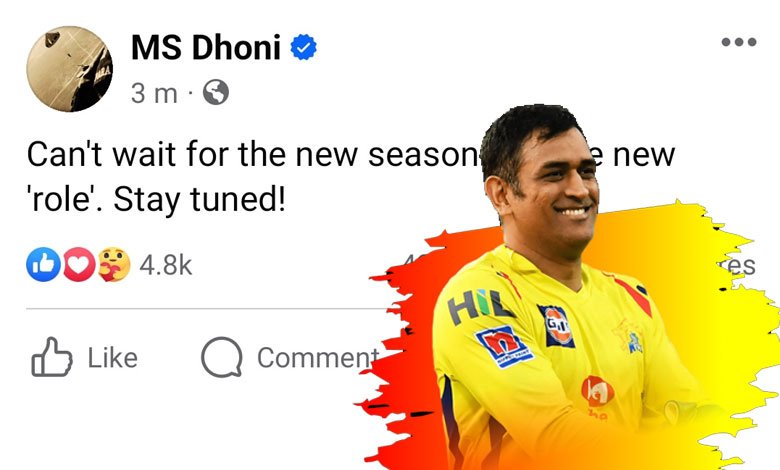Click the blue verified badge
Screen dimensions: 780x470
click(x=303, y=48)
